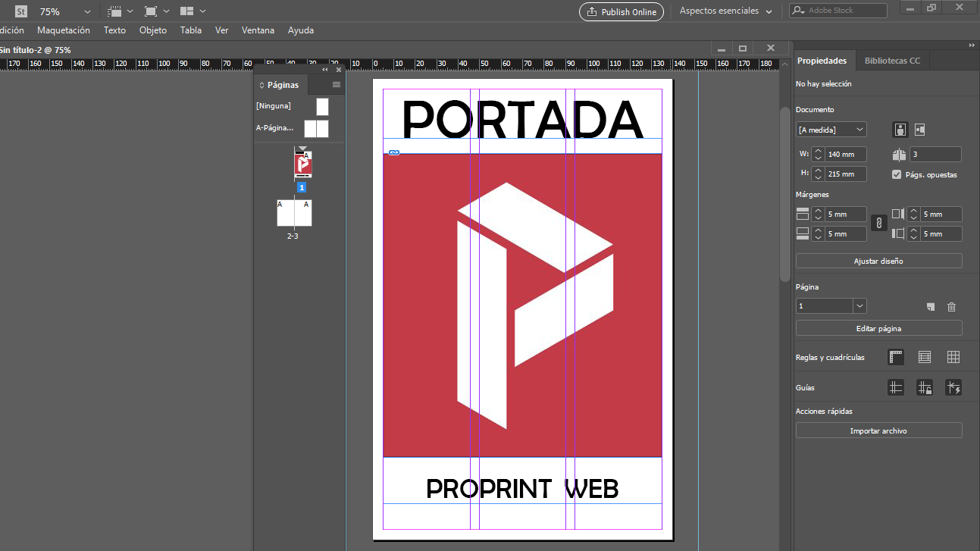This screenshot has height=551, width=980.
Task: Click the screen mode icon
Action: point(151,11)
